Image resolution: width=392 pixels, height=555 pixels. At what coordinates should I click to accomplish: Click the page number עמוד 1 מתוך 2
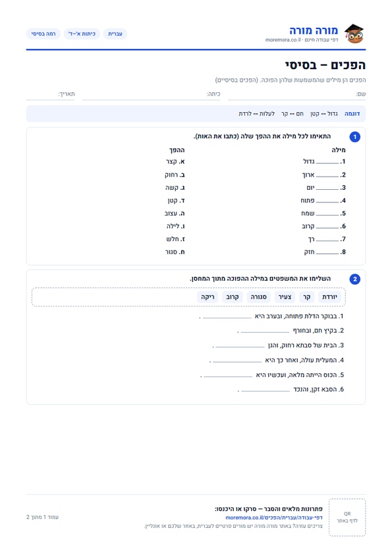point(42,517)
